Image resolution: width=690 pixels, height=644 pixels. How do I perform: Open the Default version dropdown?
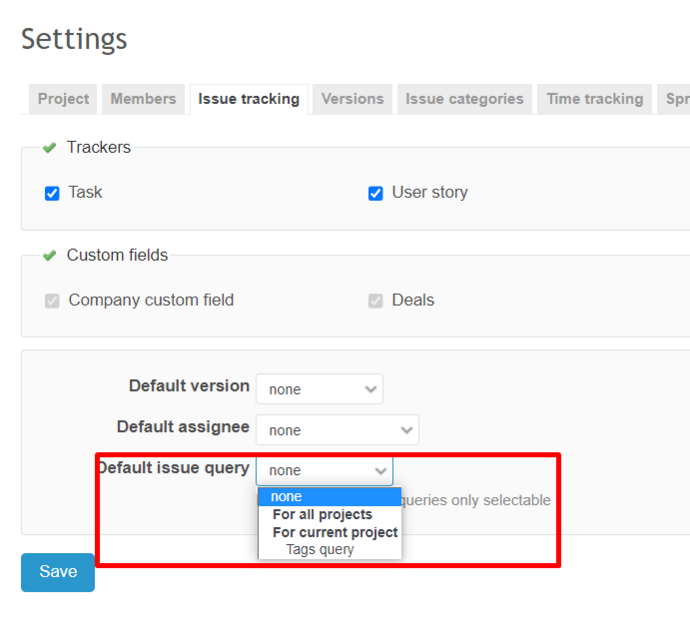[319, 389]
